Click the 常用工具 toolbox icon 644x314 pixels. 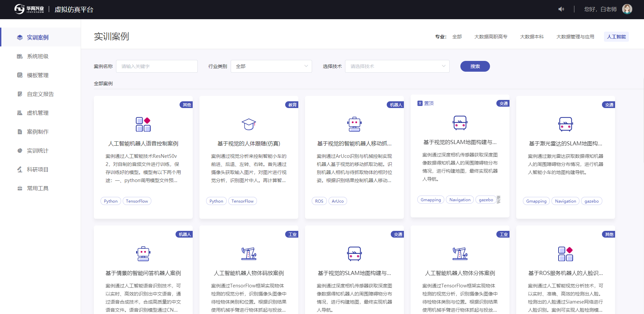20,188
